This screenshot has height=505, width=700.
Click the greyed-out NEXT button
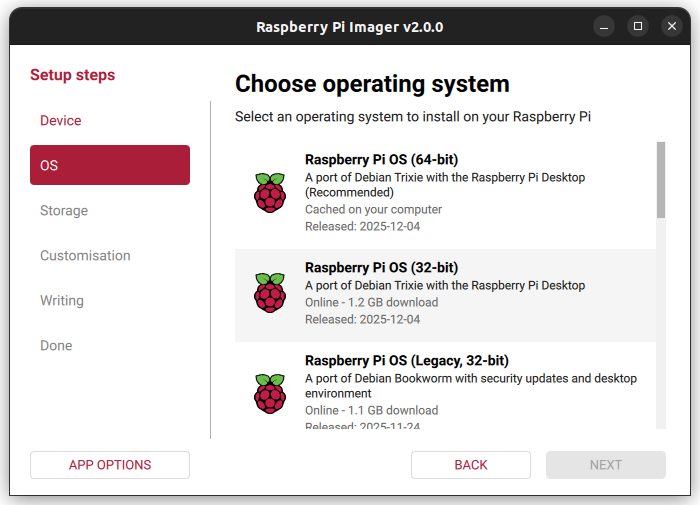(x=605, y=465)
